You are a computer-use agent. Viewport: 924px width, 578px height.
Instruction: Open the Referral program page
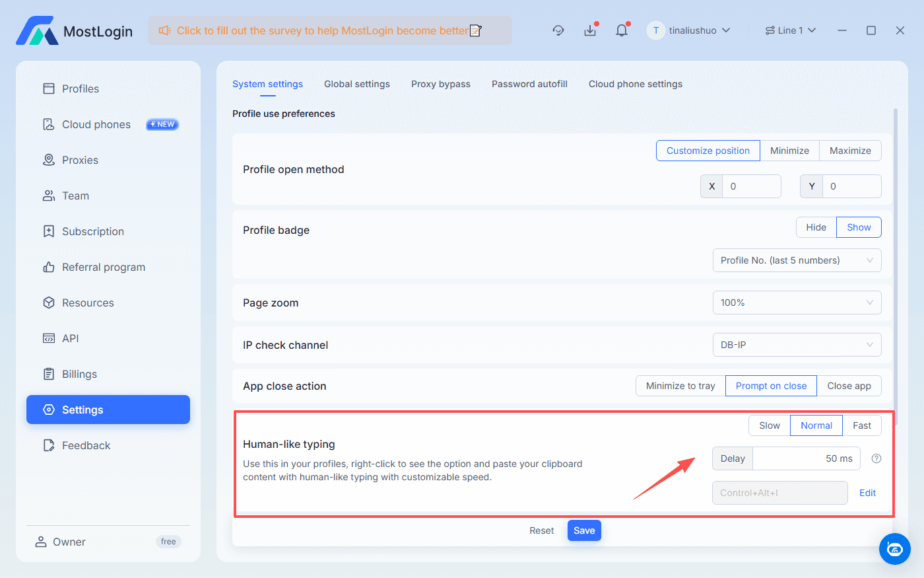tap(104, 266)
